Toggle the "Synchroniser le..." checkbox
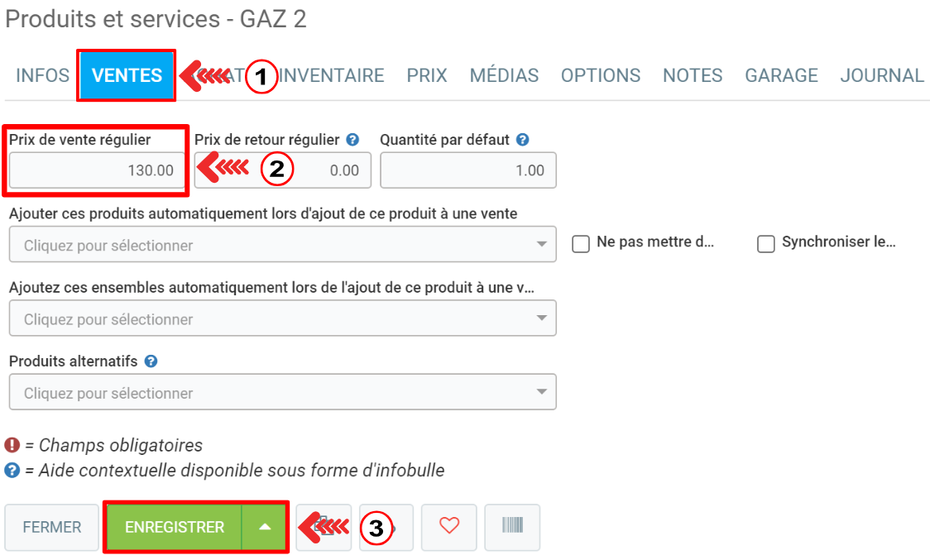The height and width of the screenshot is (560, 930). pyautogui.click(x=766, y=244)
